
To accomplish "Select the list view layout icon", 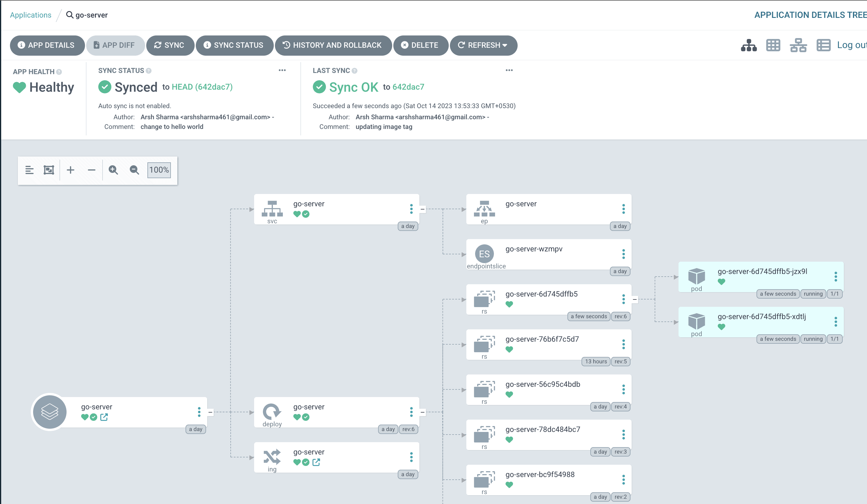I will click(823, 45).
